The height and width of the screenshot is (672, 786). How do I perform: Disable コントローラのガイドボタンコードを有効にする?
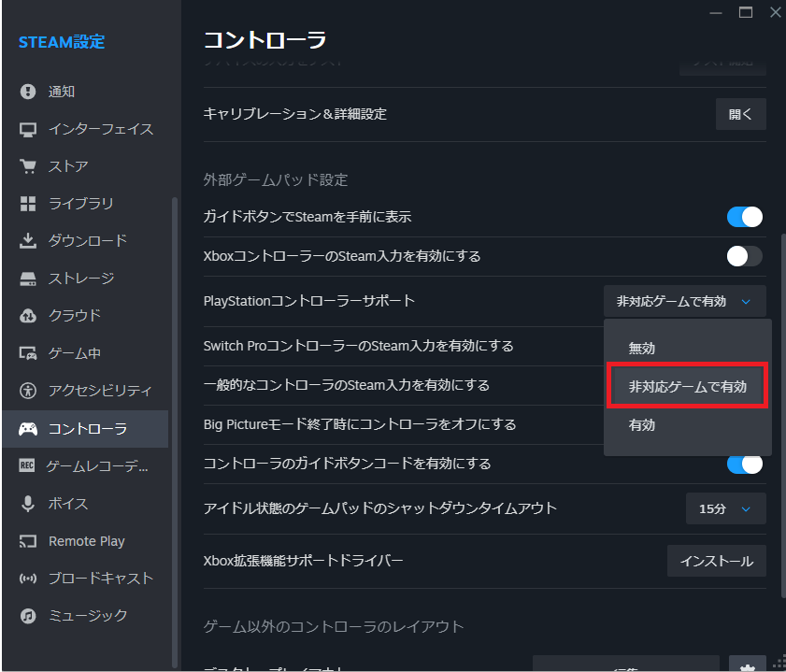(x=744, y=463)
